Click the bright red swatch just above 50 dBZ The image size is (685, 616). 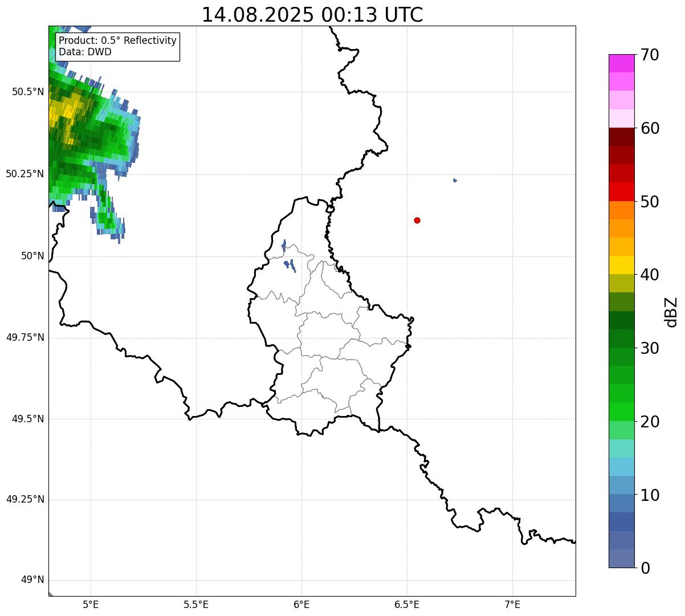[x=621, y=192]
